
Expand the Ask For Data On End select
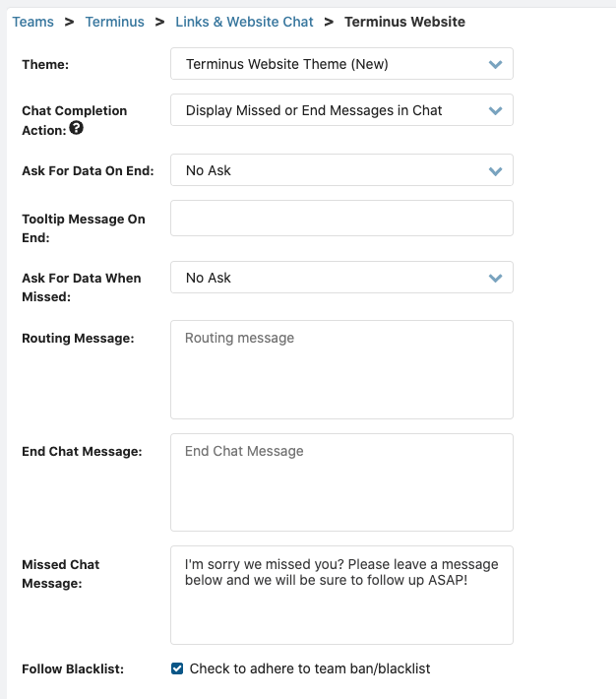pyautogui.click(x=341, y=170)
